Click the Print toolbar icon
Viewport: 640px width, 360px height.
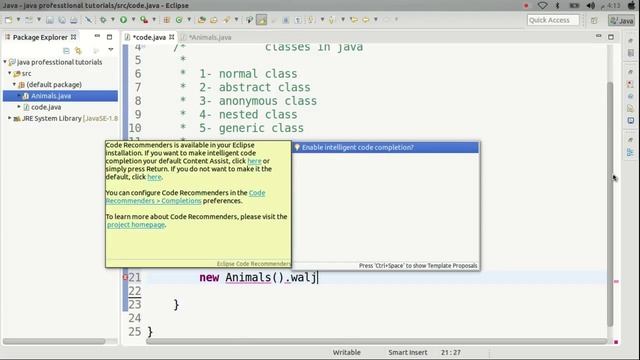(74, 20)
